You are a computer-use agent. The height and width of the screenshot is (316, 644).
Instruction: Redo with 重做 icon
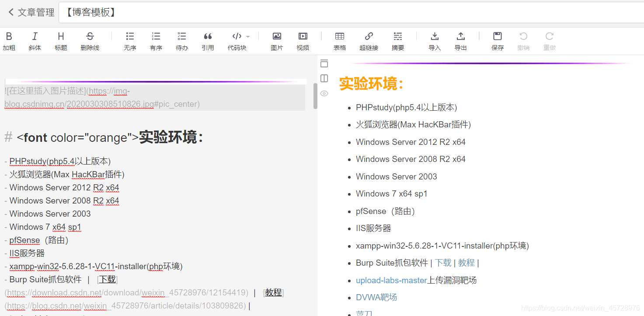tap(550, 42)
